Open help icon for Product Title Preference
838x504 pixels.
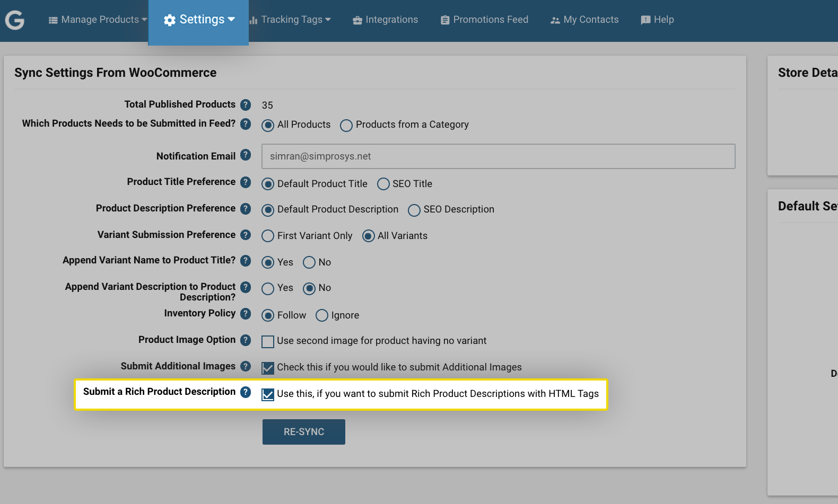(x=246, y=182)
